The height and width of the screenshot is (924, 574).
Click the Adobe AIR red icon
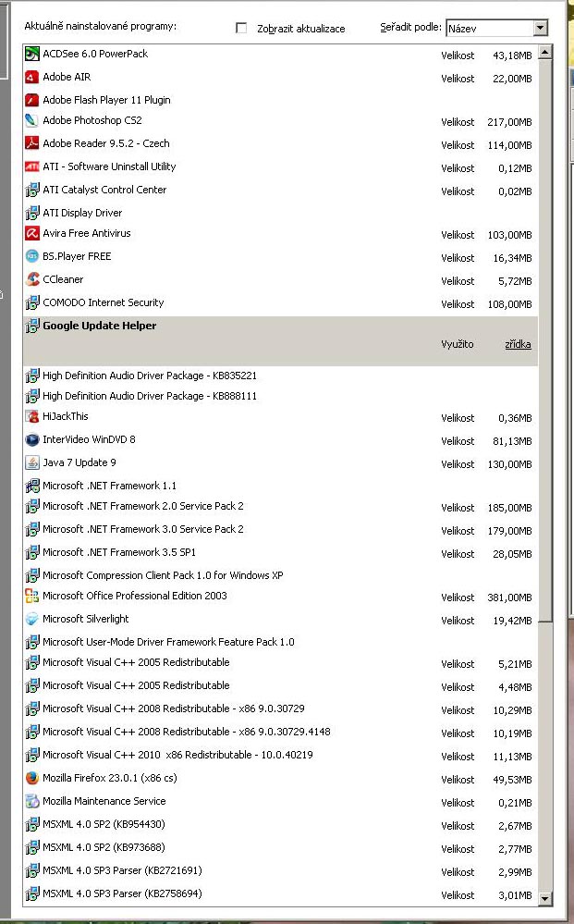pos(31,77)
